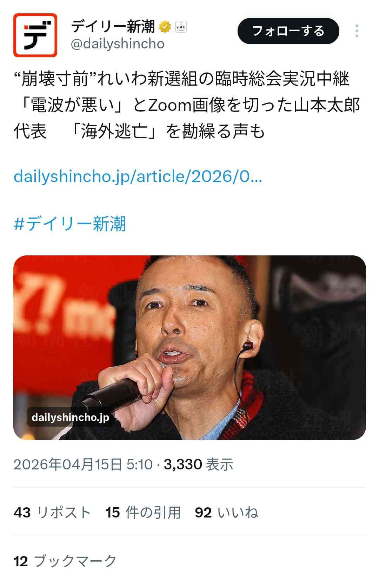Screen dimensions: 379x588
Task: Open the three-dot more options menu
Action: coord(357,31)
